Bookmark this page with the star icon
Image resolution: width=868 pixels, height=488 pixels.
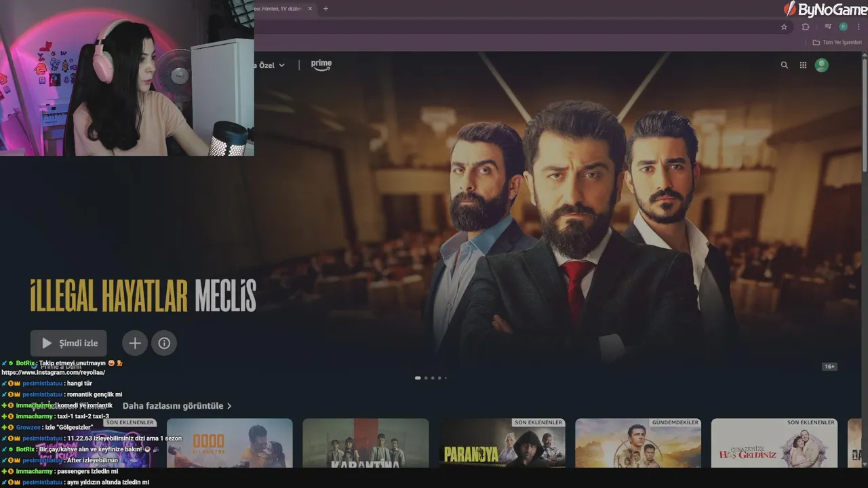[784, 27]
